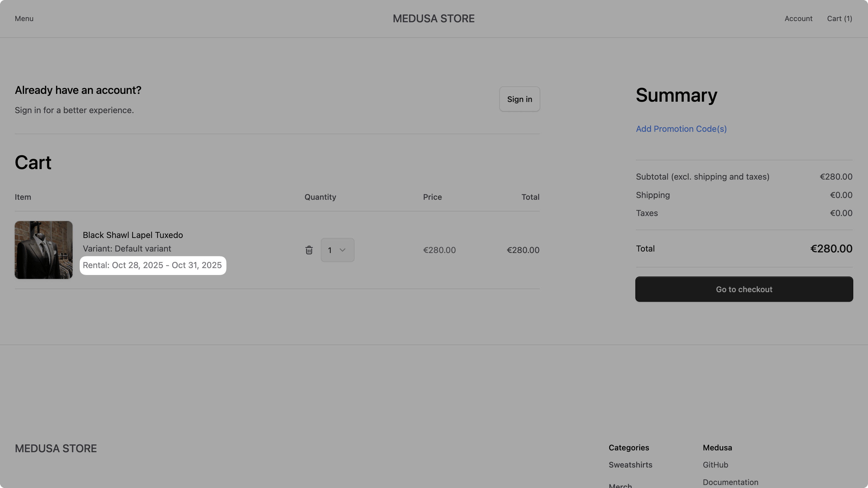The image size is (868, 488).
Task: Click the tuxedo product thumbnail image
Action: pyautogui.click(x=43, y=250)
